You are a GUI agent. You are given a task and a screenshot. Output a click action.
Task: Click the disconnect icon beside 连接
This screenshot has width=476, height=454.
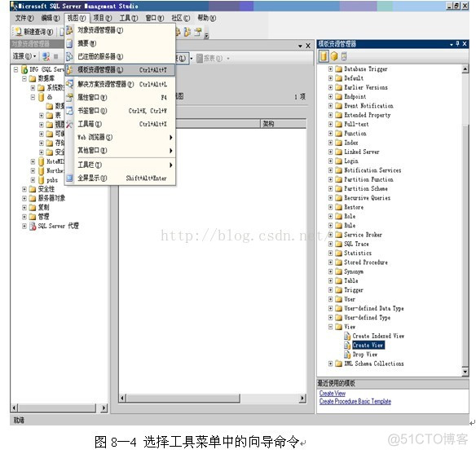click(x=46, y=56)
